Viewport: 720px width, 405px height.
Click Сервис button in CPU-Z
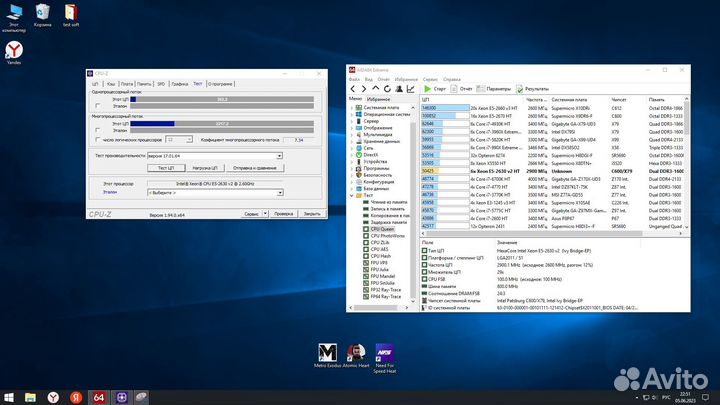(x=251, y=214)
